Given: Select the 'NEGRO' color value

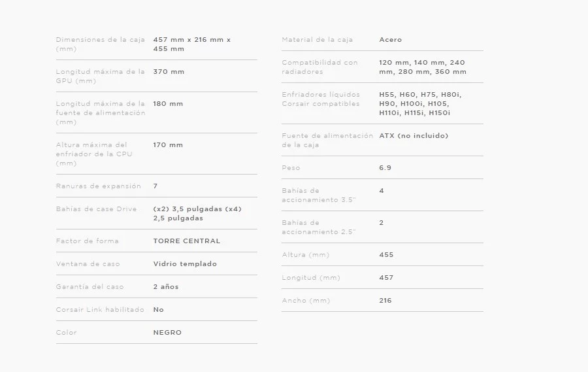Looking at the screenshot, I should 167,332.
